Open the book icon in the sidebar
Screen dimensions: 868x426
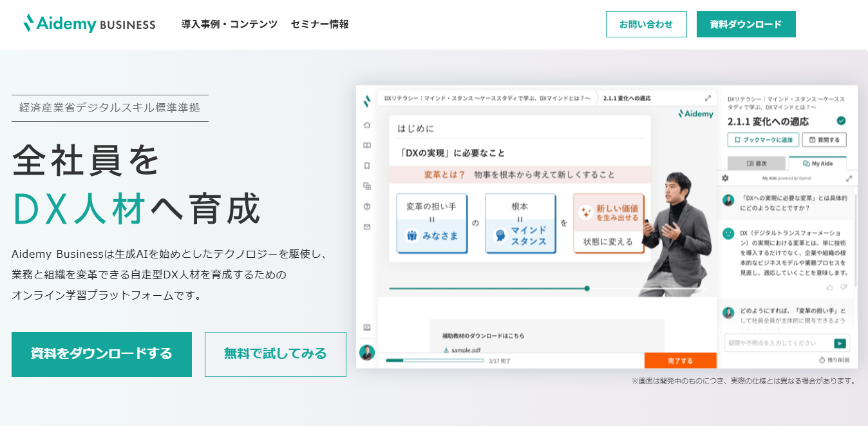[x=367, y=145]
